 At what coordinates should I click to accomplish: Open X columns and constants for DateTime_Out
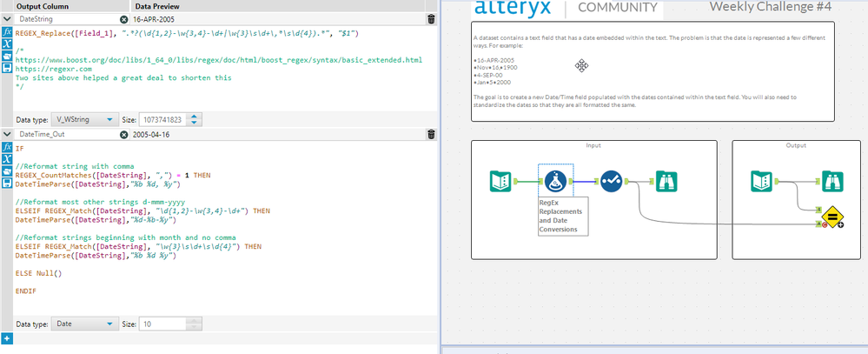pos(7,159)
